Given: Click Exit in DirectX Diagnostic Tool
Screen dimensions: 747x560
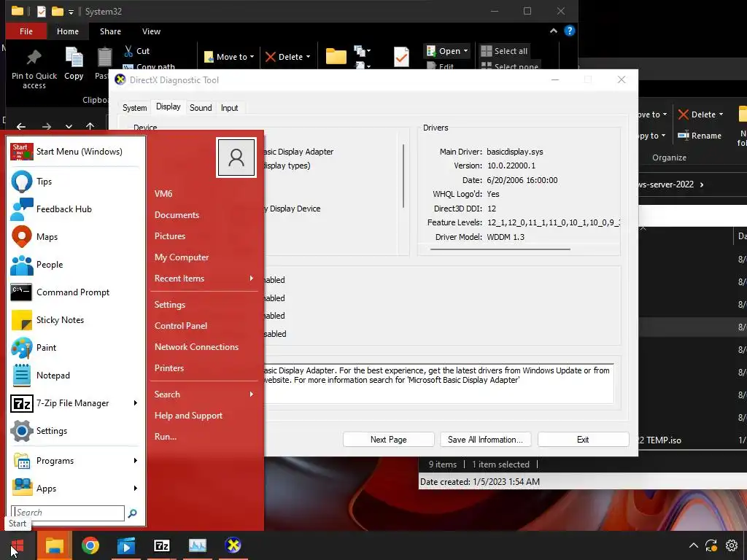Looking at the screenshot, I should click(583, 440).
